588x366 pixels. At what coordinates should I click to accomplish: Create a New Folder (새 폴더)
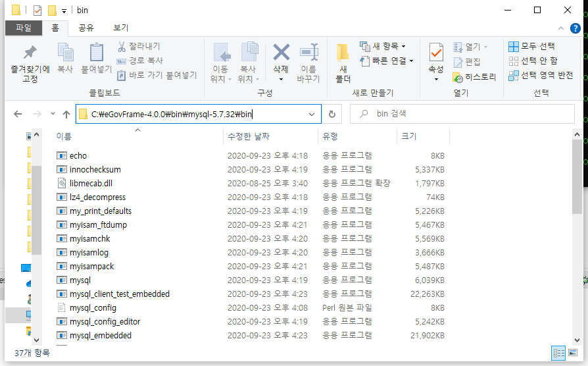[343, 63]
